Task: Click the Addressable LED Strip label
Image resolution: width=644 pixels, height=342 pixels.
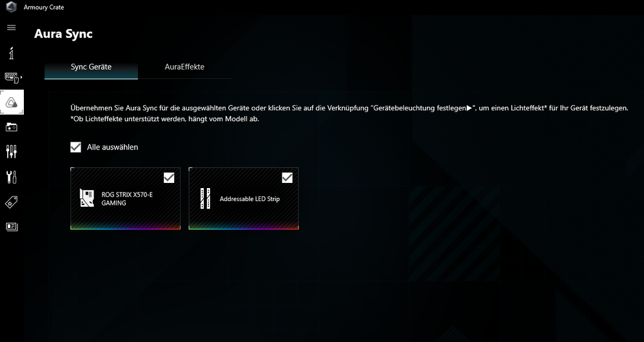Action: [x=249, y=199]
